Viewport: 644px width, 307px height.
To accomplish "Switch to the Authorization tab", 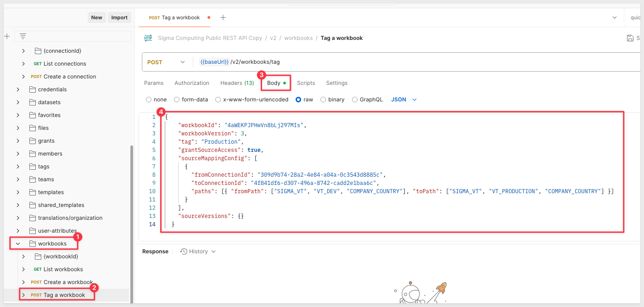I will click(192, 83).
